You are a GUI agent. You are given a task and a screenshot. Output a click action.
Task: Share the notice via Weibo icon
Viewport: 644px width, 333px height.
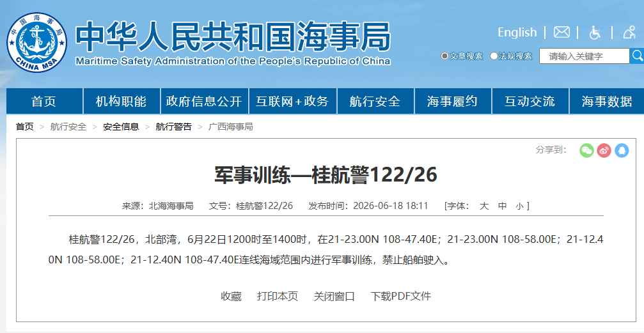point(604,150)
